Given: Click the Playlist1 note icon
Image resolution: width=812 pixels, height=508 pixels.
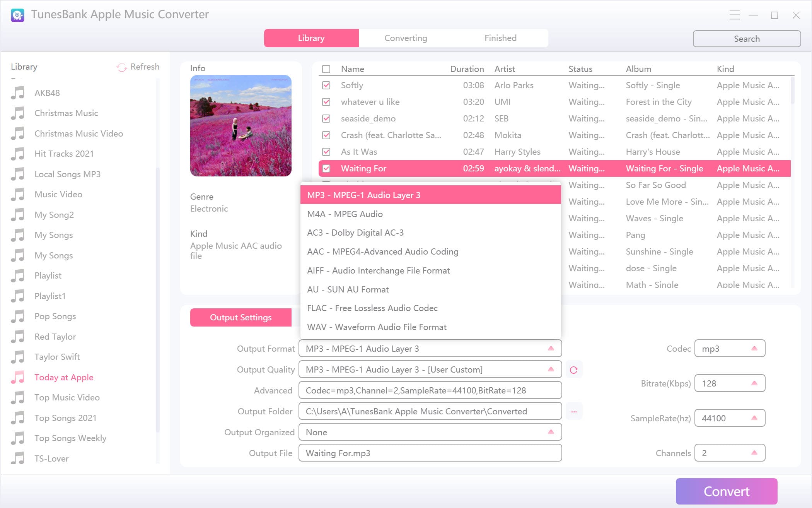Looking at the screenshot, I should click(x=18, y=296).
